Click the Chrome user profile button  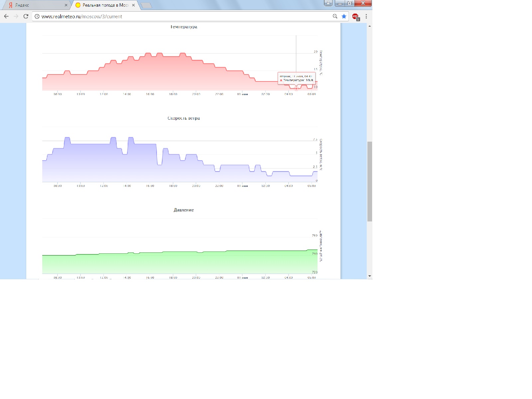pos(328,3)
